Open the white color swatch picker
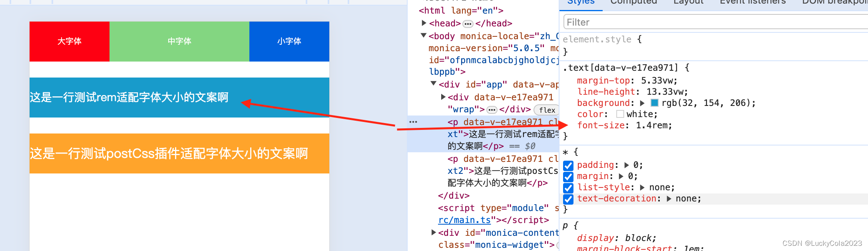 [x=620, y=114]
